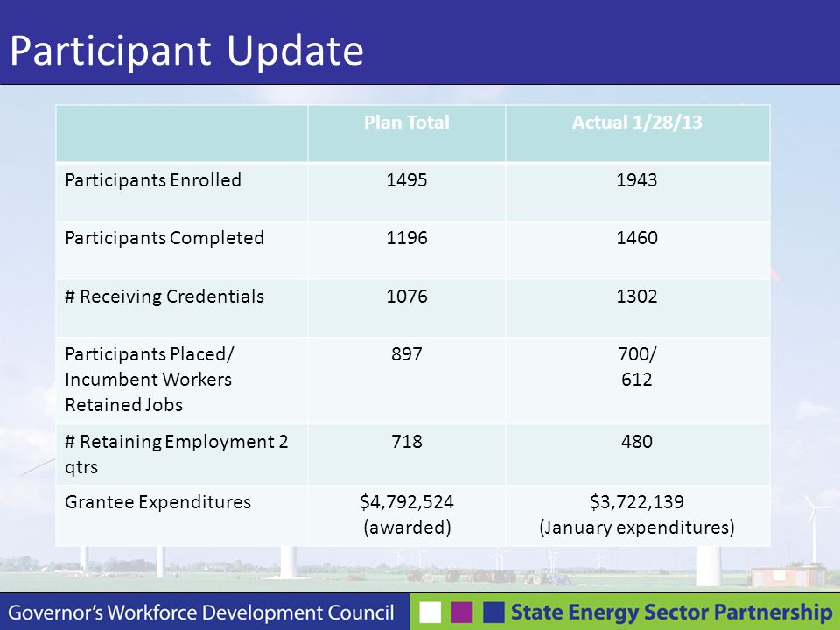Select the 'Plan Total' column header
The height and width of the screenshot is (630, 840).
pos(407,122)
